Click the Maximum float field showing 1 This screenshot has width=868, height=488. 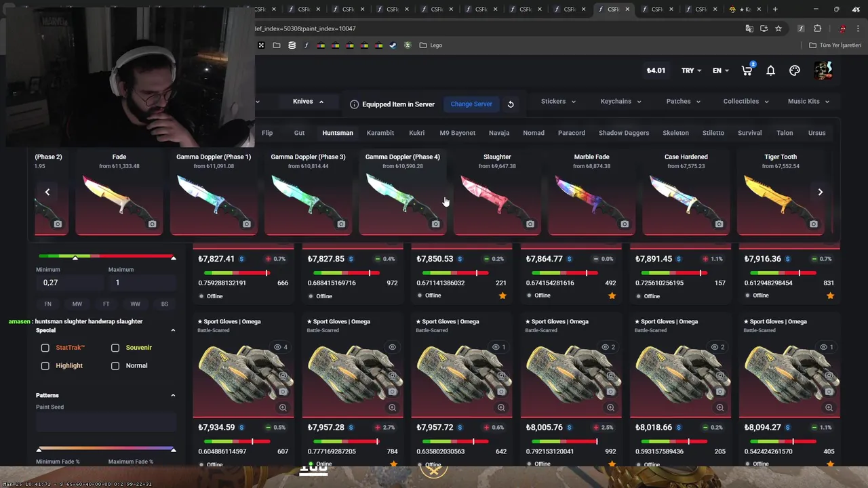pyautogui.click(x=142, y=283)
